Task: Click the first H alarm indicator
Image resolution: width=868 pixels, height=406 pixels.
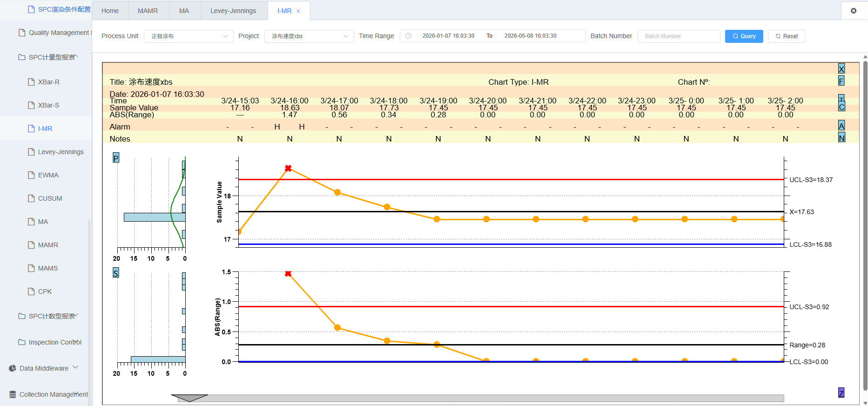Action: (277, 127)
